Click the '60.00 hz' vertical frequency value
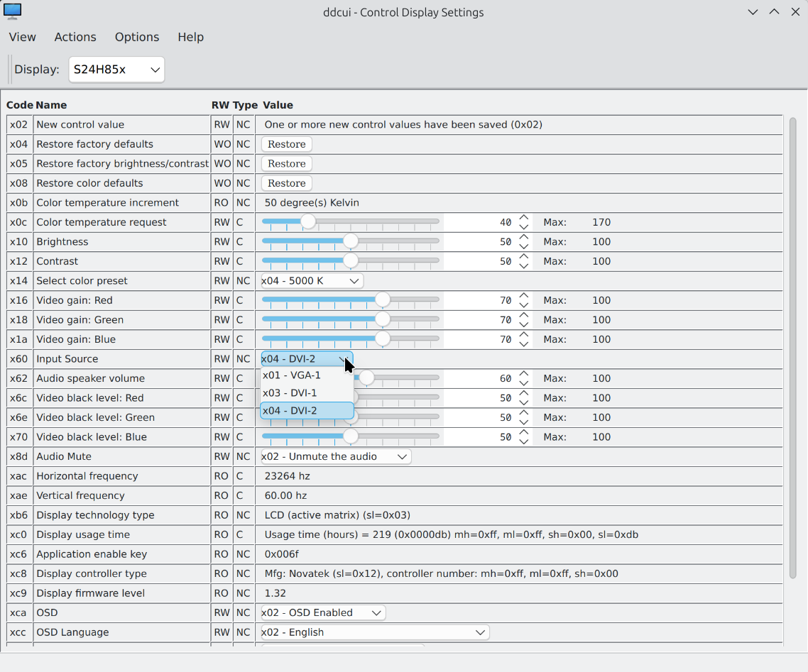This screenshot has height=672, width=808. [x=285, y=496]
